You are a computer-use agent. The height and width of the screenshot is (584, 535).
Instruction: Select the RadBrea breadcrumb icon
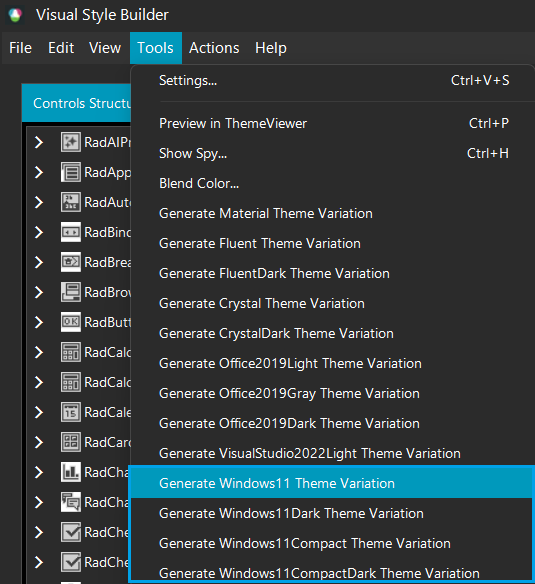point(71,262)
